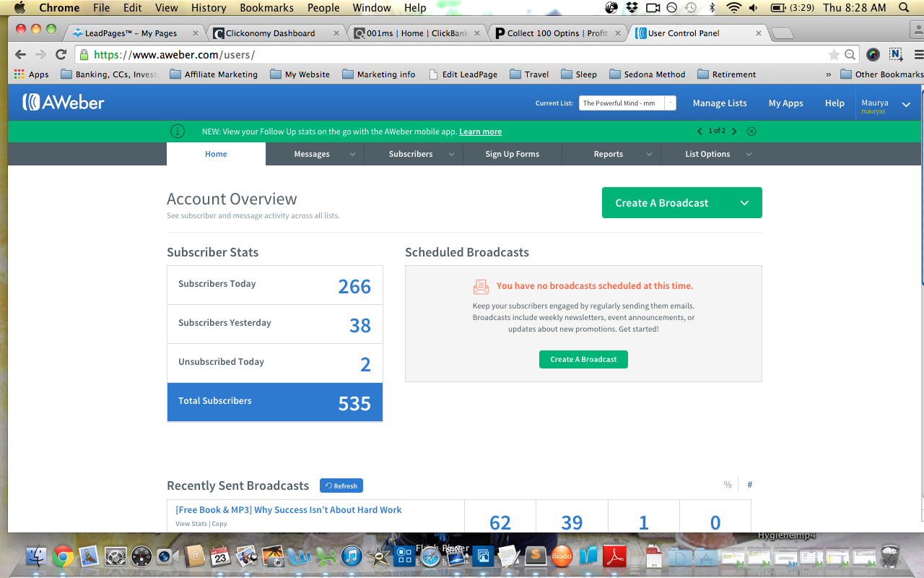Show the next announcement in the banner
Screen dimensions: 924x578
734,131
